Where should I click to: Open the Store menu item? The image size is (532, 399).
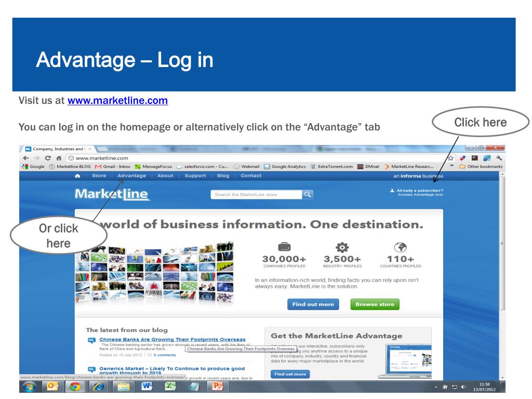pos(99,176)
